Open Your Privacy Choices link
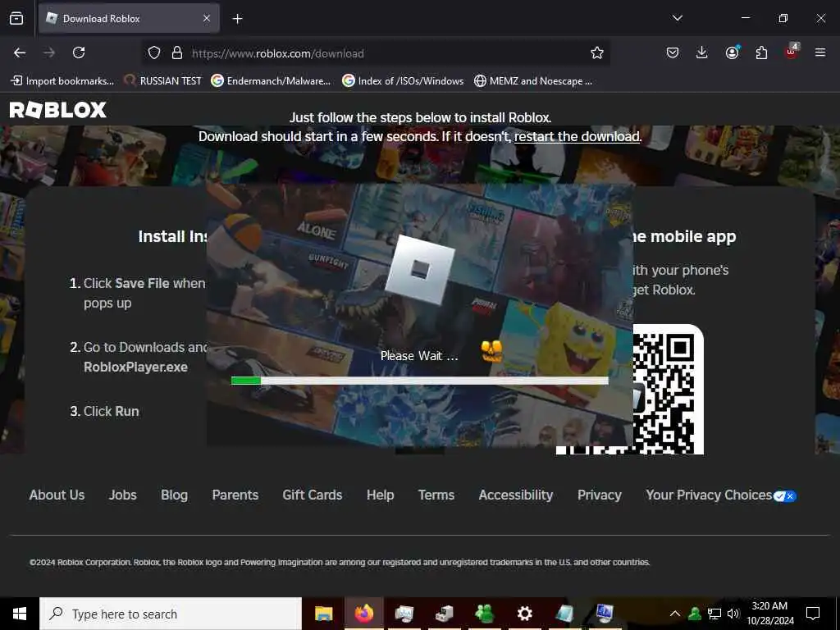The image size is (840, 630). [709, 495]
